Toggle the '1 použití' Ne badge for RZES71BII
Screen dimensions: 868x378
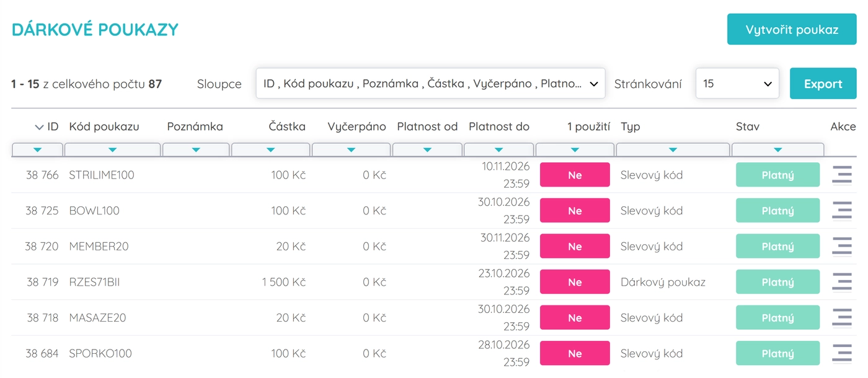(575, 282)
